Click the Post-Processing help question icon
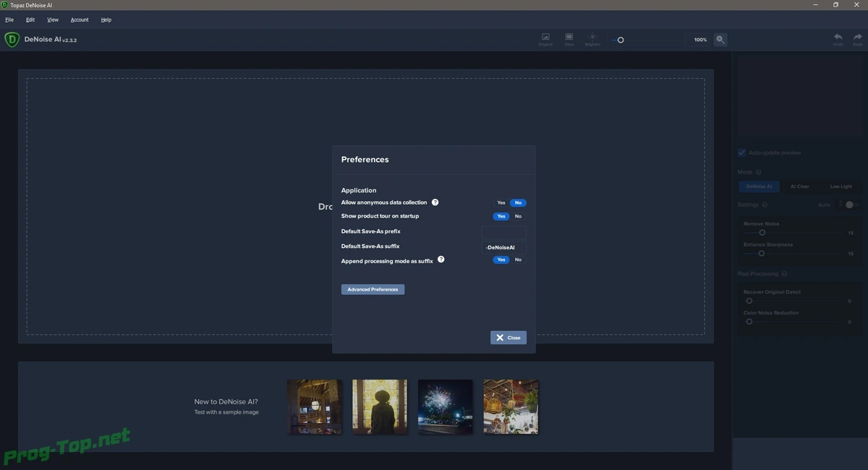This screenshot has height=470, width=868. point(784,274)
